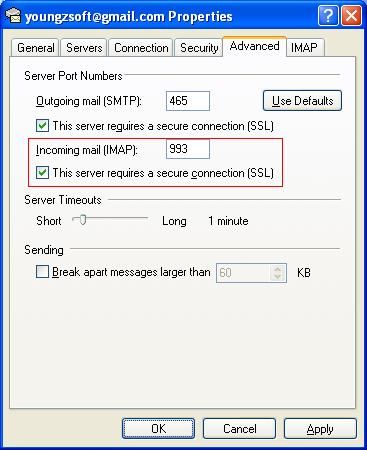Go to the Security tab

tap(199, 48)
